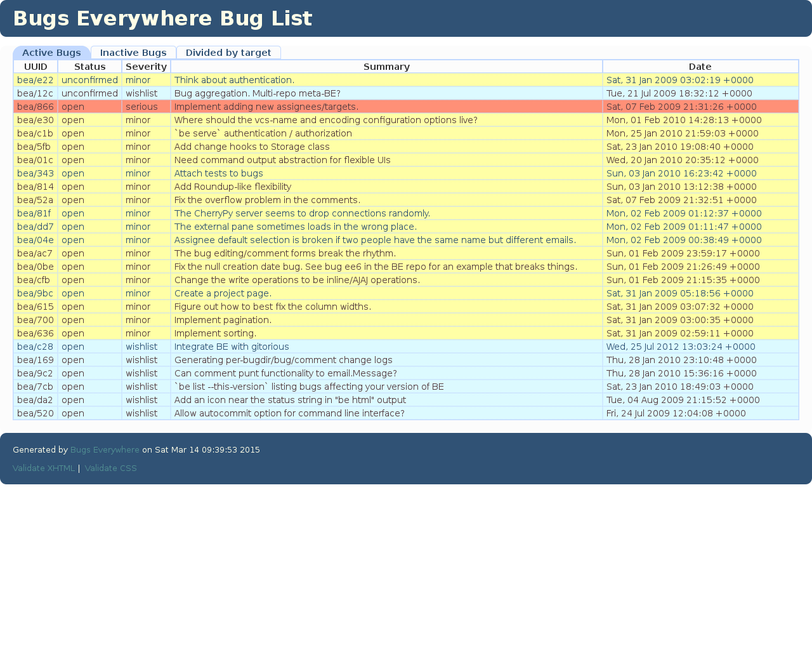Click the Summary column header
The height and width of the screenshot is (650, 812).
tap(387, 67)
